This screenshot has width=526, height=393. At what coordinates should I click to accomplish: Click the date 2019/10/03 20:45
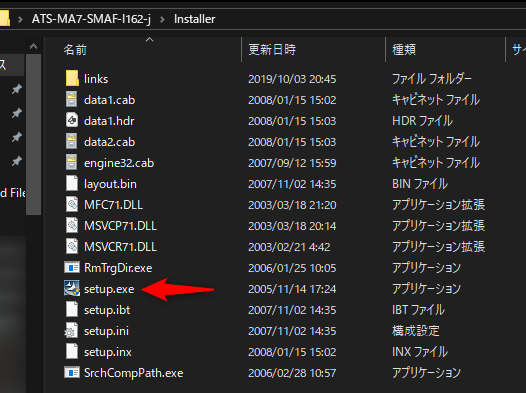[x=292, y=79]
